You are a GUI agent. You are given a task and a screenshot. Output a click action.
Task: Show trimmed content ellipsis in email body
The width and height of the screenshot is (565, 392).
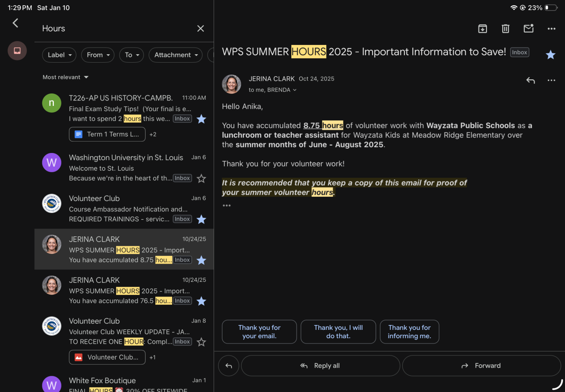coord(226,205)
